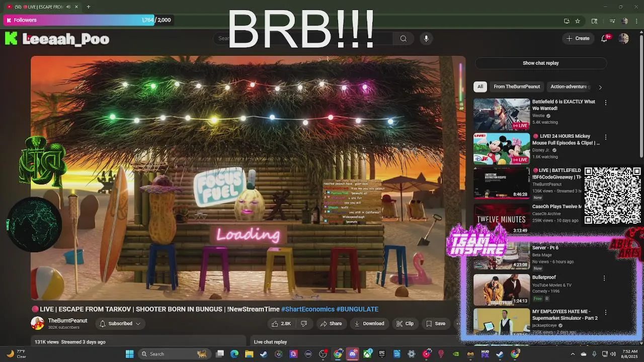Open Chrome's search tabs side panel icon
Viewport: 644px width, 362px height.
click(x=594, y=21)
